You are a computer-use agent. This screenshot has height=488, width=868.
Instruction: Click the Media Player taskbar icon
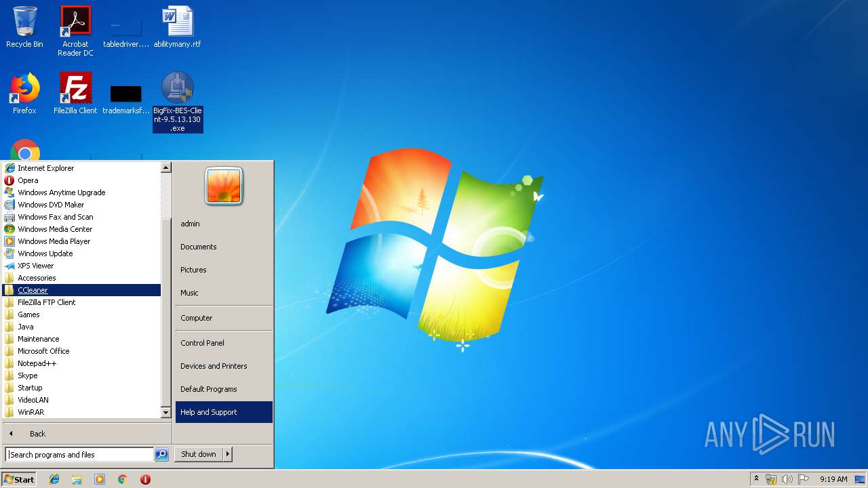coord(100,479)
